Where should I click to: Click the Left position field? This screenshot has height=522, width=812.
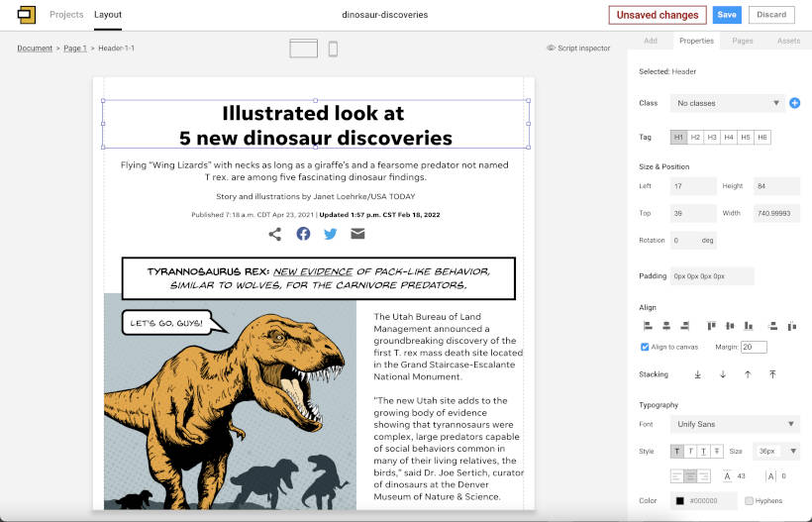[x=693, y=186]
